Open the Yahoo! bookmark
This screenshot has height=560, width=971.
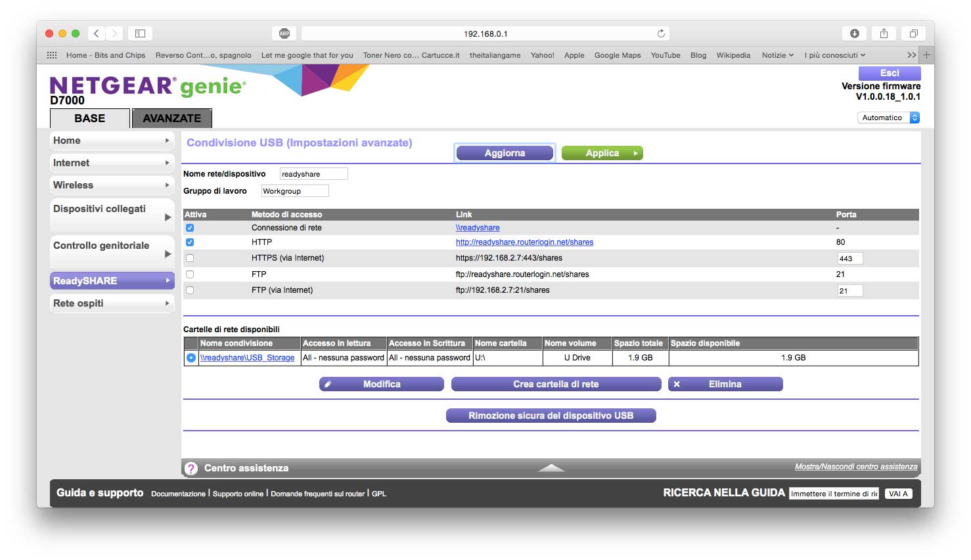point(543,55)
